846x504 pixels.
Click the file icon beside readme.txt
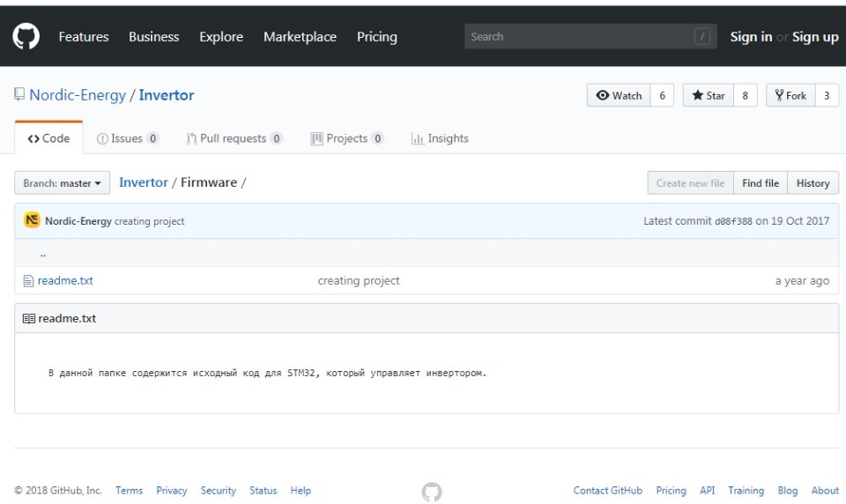tap(28, 281)
